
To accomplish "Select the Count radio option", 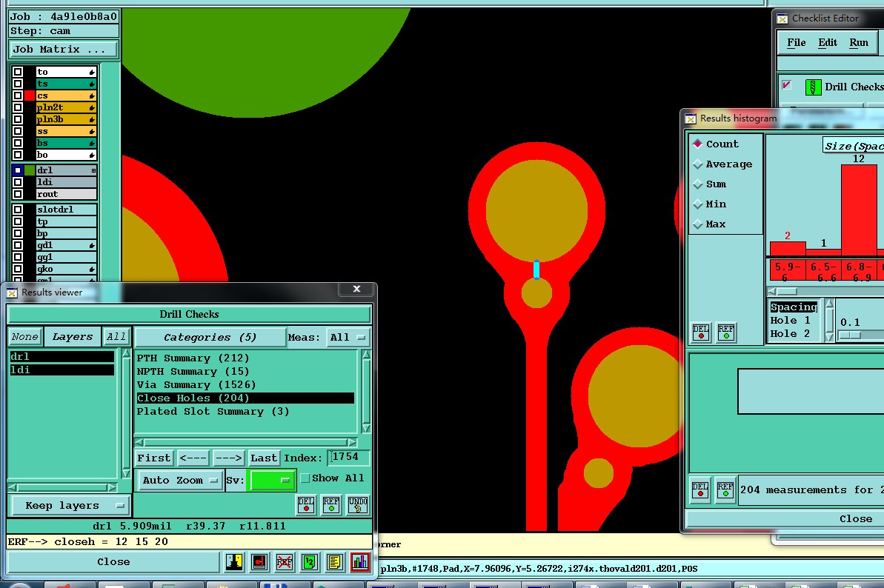I will click(x=697, y=144).
